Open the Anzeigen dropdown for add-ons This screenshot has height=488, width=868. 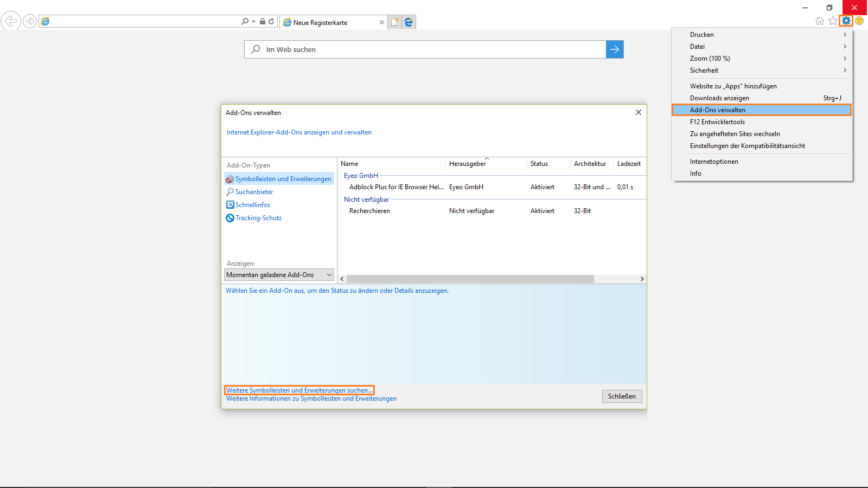point(279,275)
